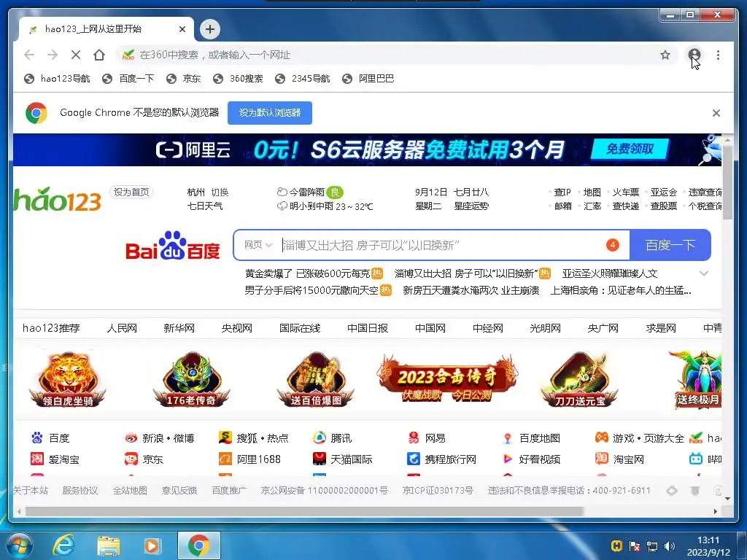The width and height of the screenshot is (747, 560).
Task: Open Chrome three-dot menu
Action: 718,55
